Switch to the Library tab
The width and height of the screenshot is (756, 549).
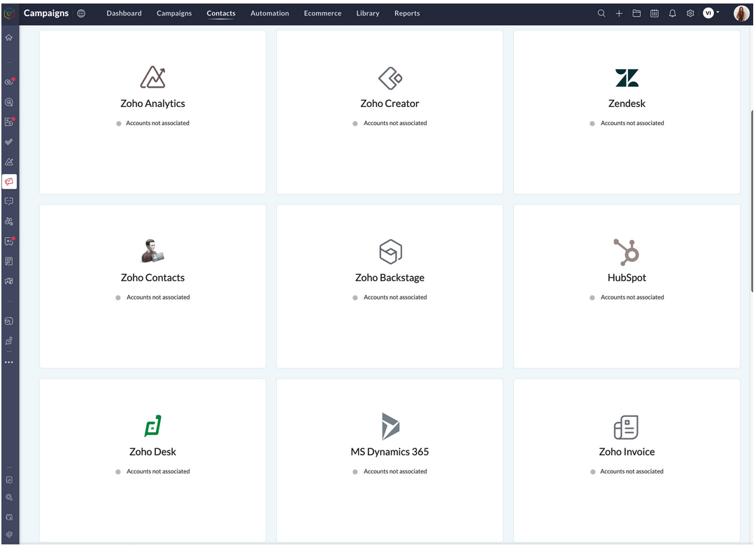tap(368, 13)
